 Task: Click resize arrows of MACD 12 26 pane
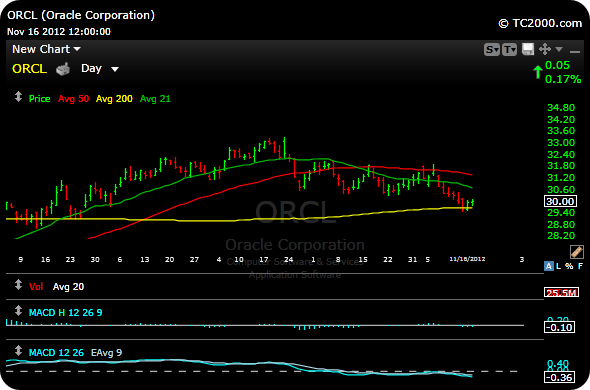pyautogui.click(x=18, y=350)
